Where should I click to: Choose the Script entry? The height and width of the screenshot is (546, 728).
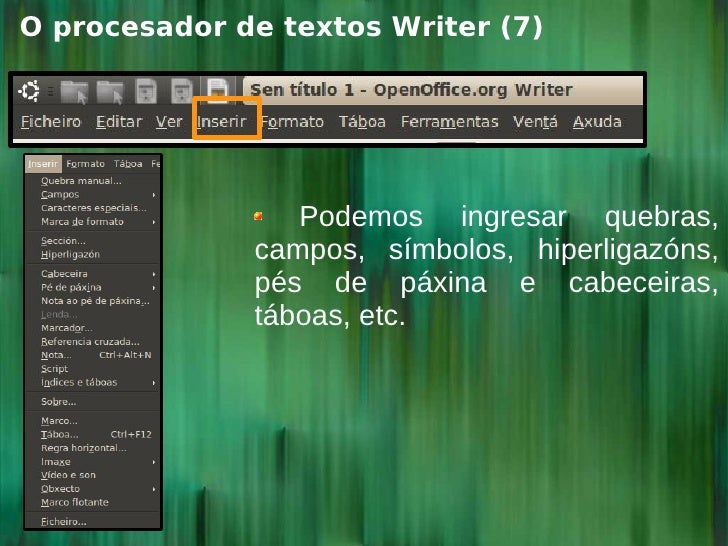point(93,369)
